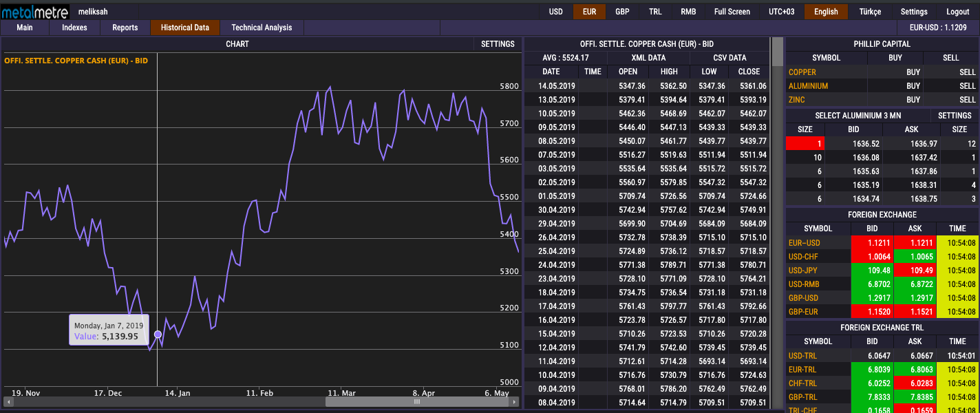Select USD-JPY in Foreign Exchange
Image resolution: width=980 pixels, height=413 pixels.
[x=803, y=271]
